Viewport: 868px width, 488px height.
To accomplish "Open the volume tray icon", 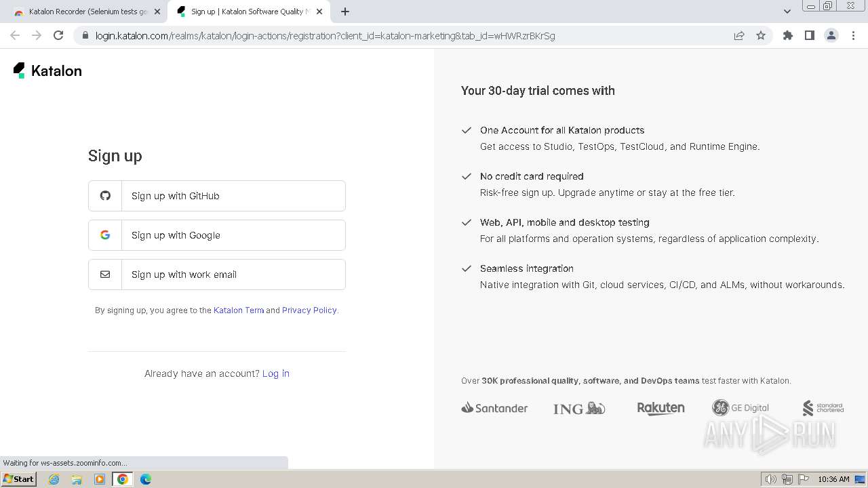I will tap(771, 479).
